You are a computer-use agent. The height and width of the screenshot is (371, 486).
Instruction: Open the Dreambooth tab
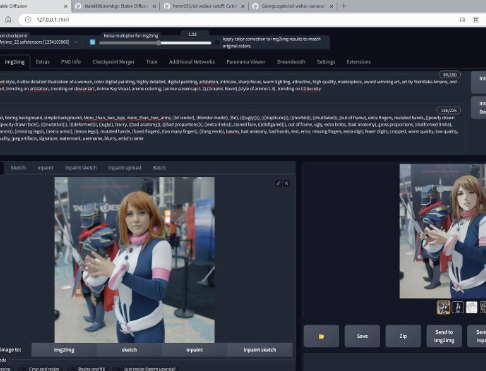coord(291,62)
